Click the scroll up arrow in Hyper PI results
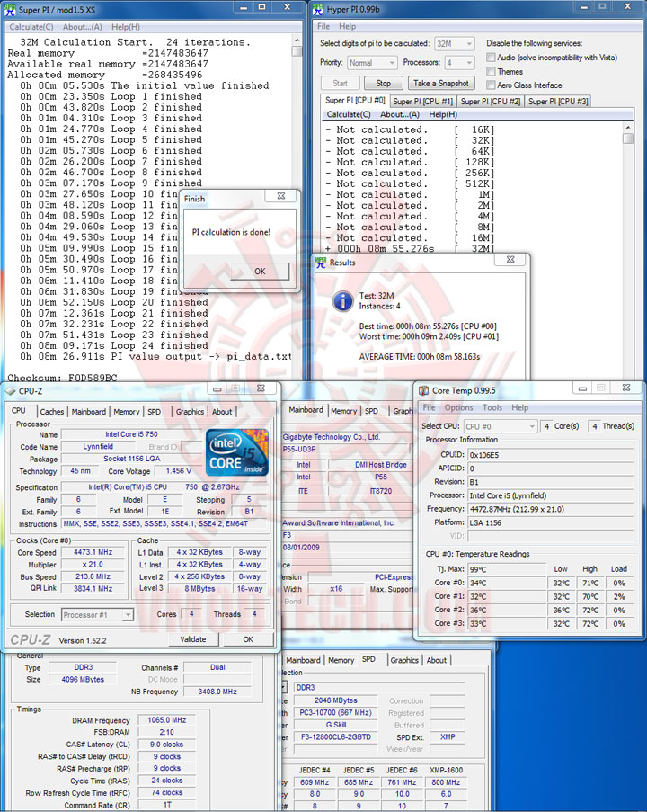The height and width of the screenshot is (812, 647). 628,128
